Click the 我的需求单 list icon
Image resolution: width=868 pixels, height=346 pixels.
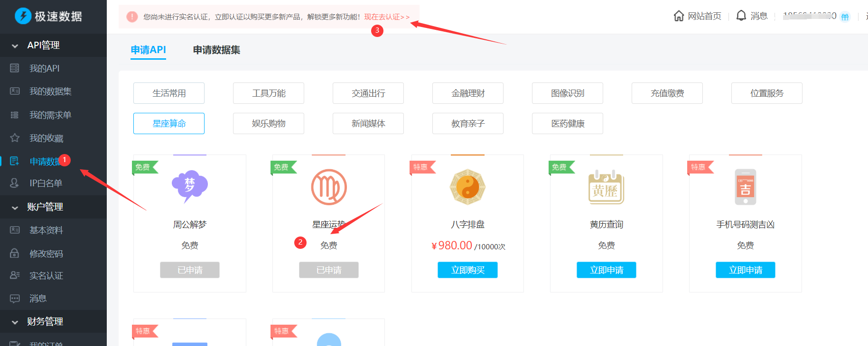tap(15, 115)
